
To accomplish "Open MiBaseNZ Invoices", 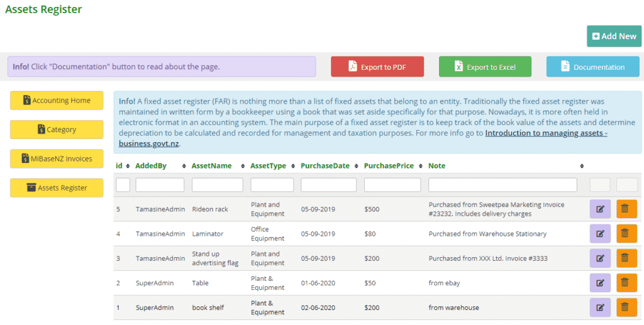I will pos(57,159).
